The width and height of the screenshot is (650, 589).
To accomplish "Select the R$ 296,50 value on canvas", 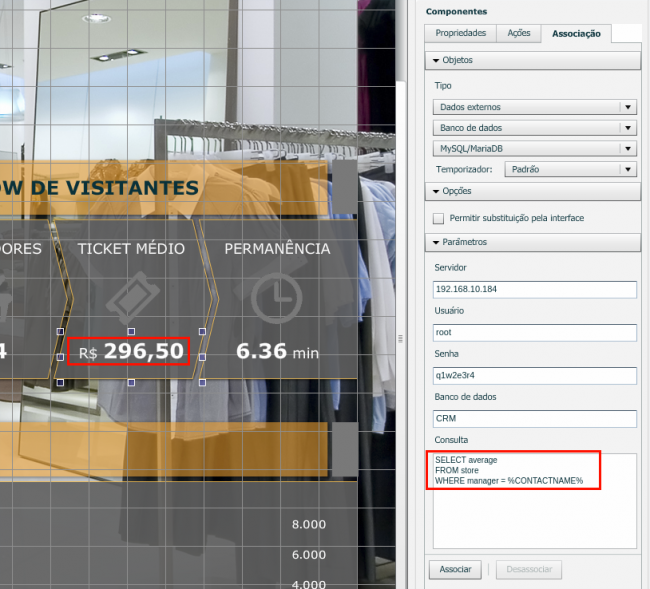I will tap(129, 351).
